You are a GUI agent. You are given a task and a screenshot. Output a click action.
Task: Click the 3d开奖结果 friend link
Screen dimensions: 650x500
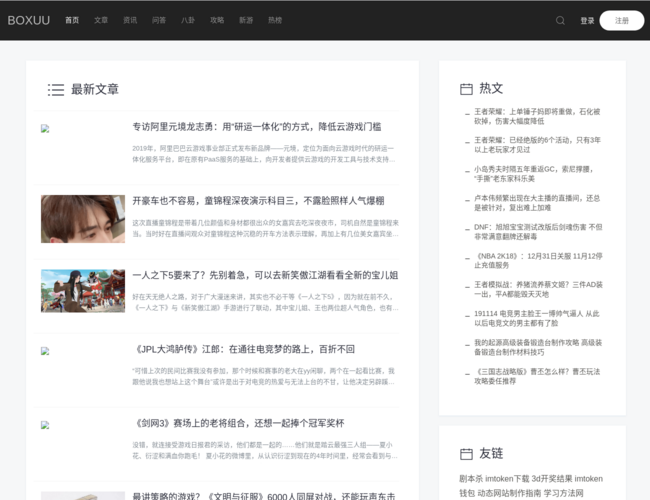(x=552, y=479)
